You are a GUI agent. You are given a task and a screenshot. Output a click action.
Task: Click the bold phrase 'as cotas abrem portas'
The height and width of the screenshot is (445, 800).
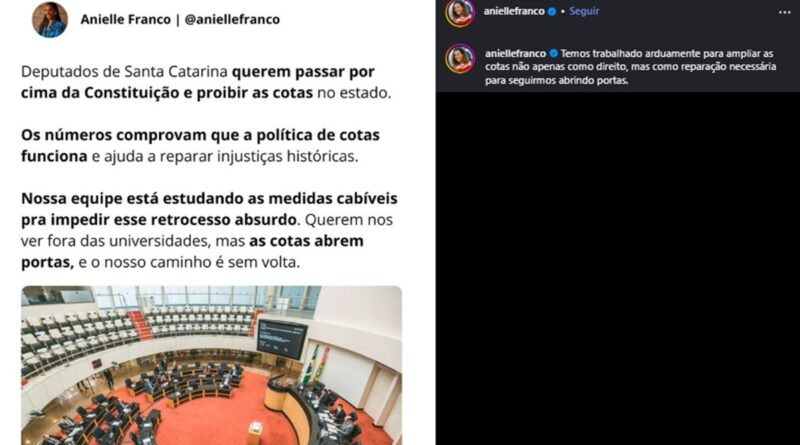(x=192, y=252)
